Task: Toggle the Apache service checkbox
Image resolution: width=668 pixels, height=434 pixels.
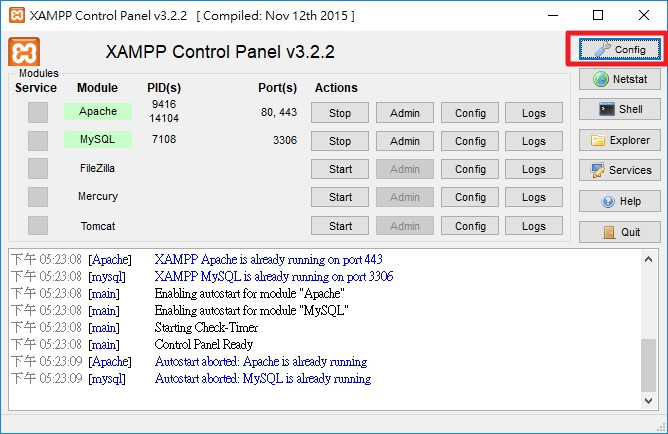Action: click(38, 112)
